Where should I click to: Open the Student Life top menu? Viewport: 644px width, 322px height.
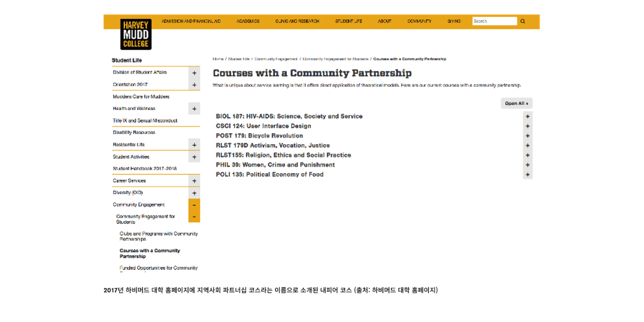click(348, 21)
